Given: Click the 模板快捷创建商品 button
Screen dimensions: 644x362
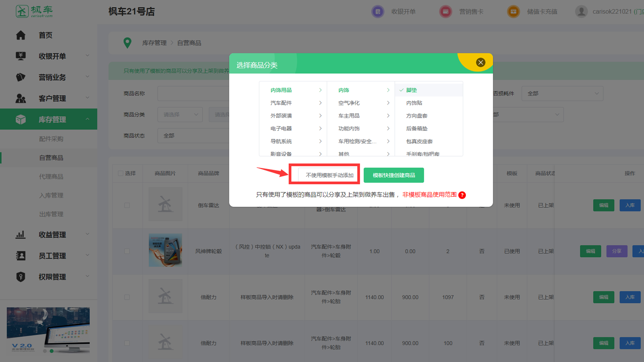Looking at the screenshot, I should [393, 175].
